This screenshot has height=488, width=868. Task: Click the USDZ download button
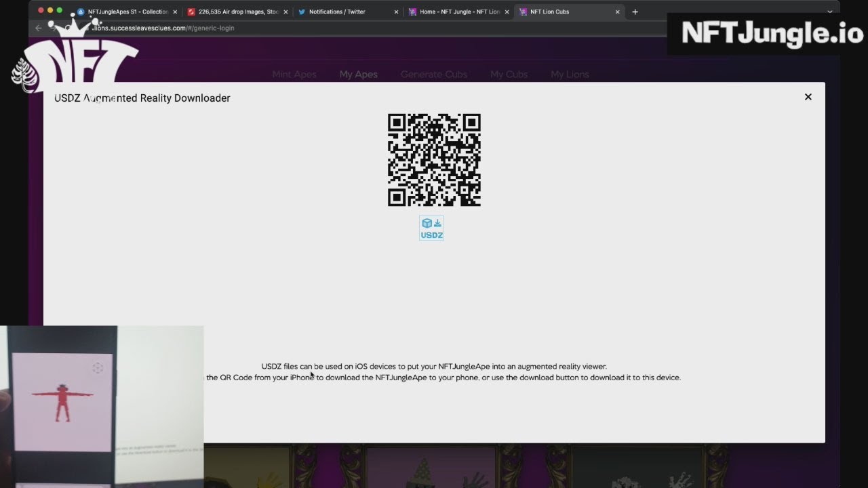pos(431,228)
